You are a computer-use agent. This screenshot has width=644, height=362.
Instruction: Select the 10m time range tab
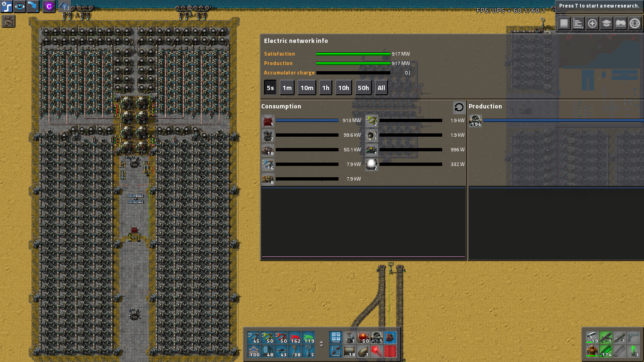307,88
